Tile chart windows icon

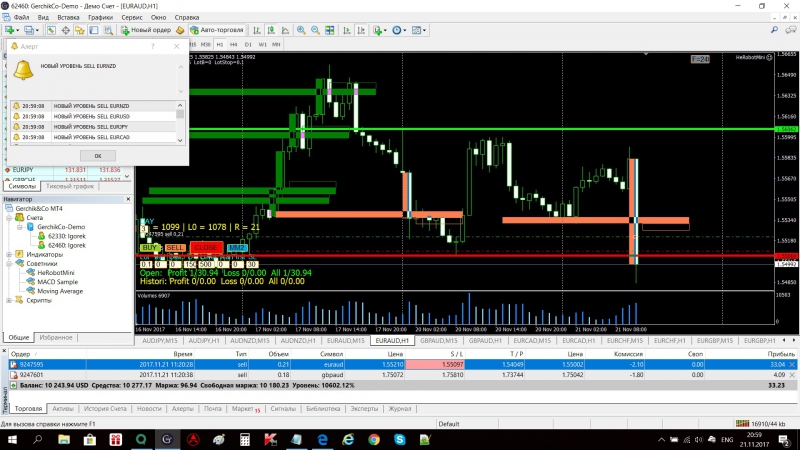click(330, 31)
